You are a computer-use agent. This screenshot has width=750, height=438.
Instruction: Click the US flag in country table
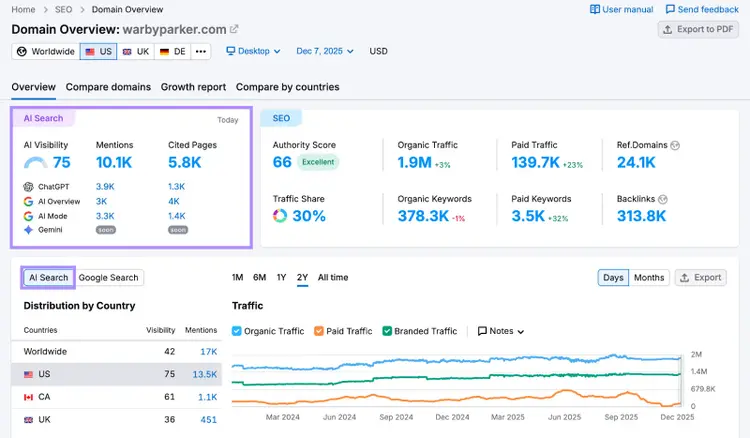[x=29, y=374]
